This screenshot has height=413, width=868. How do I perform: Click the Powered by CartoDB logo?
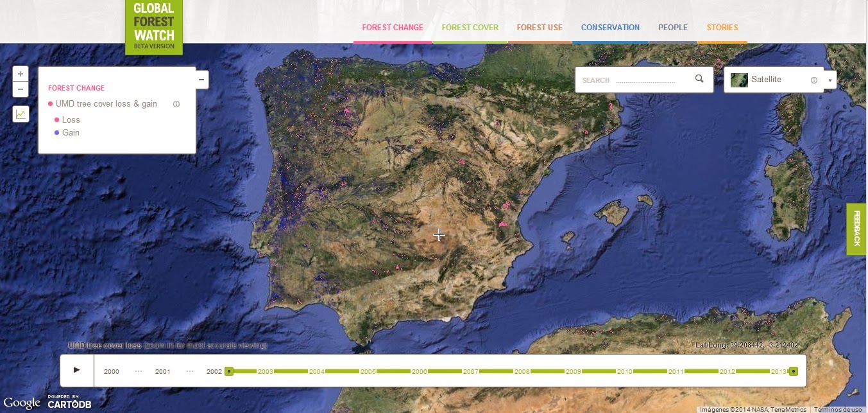[69, 402]
